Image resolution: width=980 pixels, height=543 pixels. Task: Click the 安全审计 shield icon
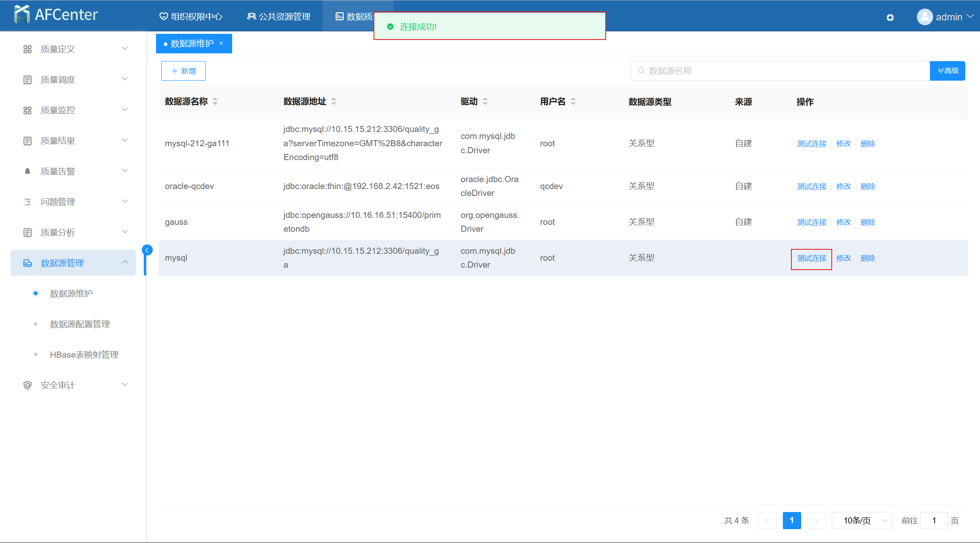pyautogui.click(x=27, y=385)
